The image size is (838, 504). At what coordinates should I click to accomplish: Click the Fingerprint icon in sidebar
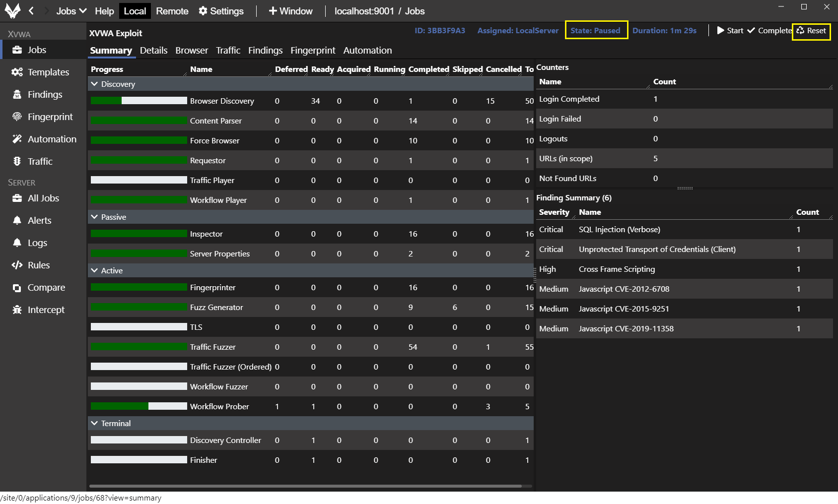[17, 117]
